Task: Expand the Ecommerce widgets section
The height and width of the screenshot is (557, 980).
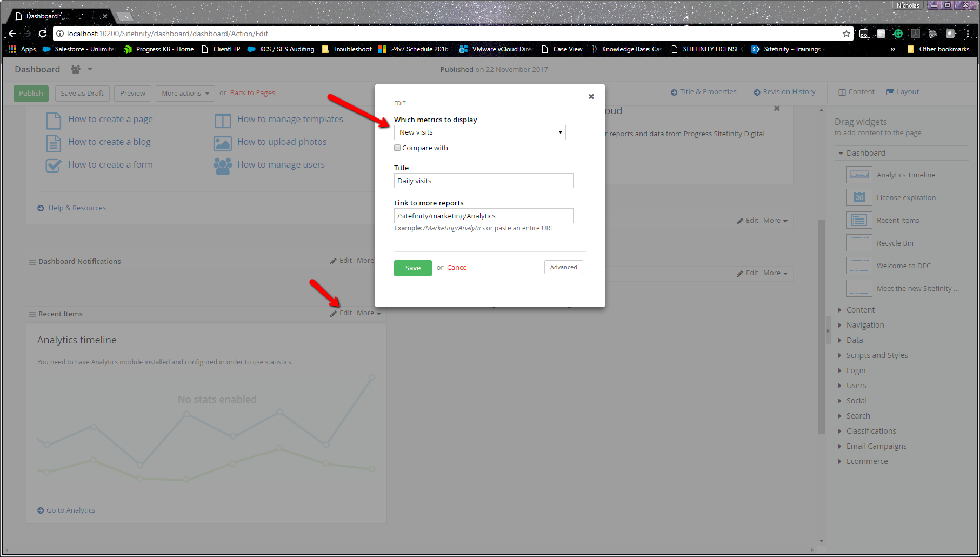Action: [863, 461]
